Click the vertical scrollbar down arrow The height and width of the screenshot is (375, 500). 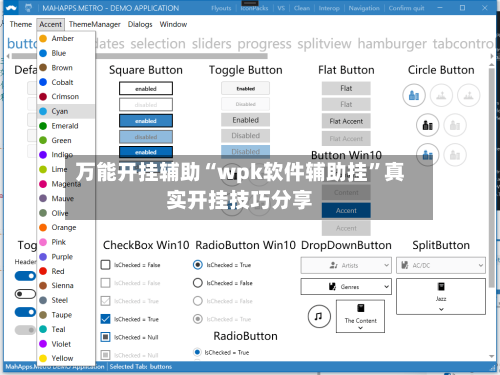(x=492, y=356)
